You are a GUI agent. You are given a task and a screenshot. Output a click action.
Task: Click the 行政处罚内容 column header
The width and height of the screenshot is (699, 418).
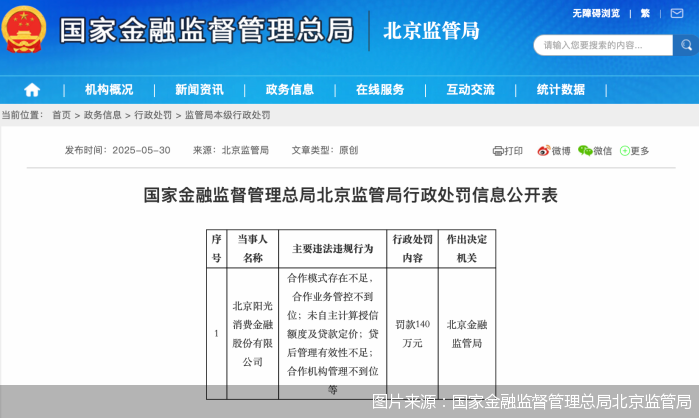[x=412, y=249]
